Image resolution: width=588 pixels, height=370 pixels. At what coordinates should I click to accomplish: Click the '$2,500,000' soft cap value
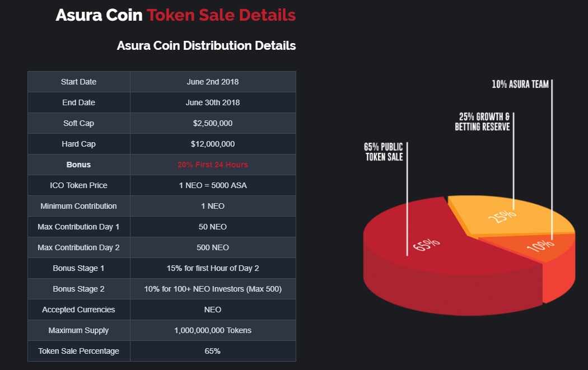tap(213, 123)
